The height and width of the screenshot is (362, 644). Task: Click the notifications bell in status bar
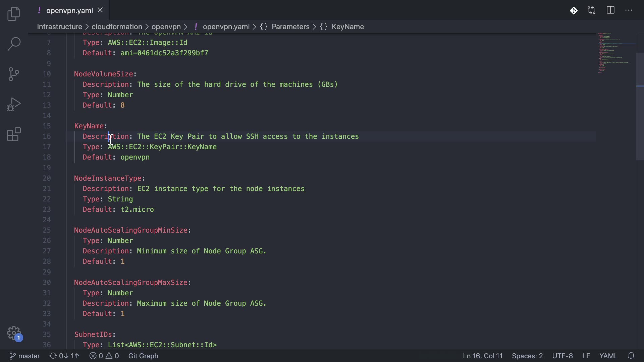click(x=631, y=356)
